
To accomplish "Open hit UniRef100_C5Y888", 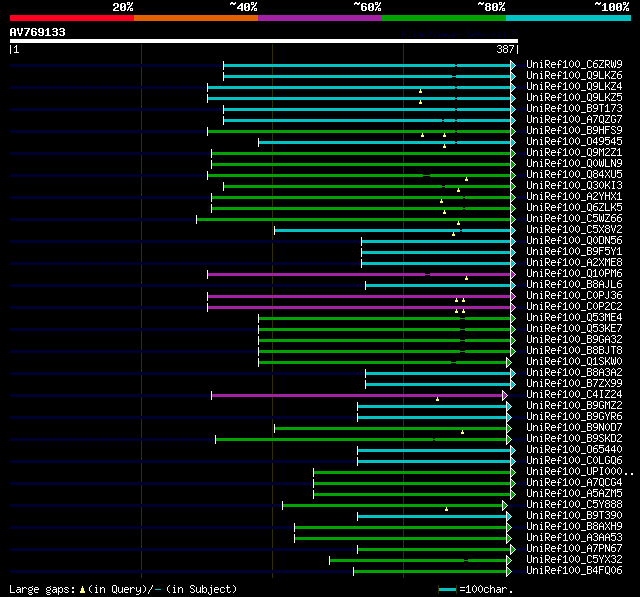I will point(574,505).
